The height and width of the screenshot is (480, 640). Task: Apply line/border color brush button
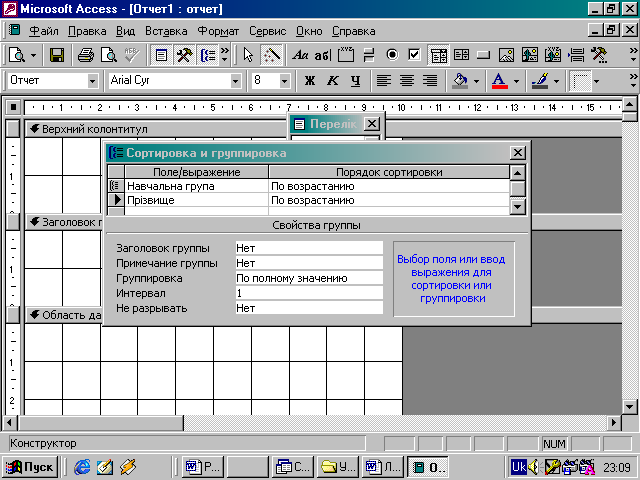click(540, 80)
